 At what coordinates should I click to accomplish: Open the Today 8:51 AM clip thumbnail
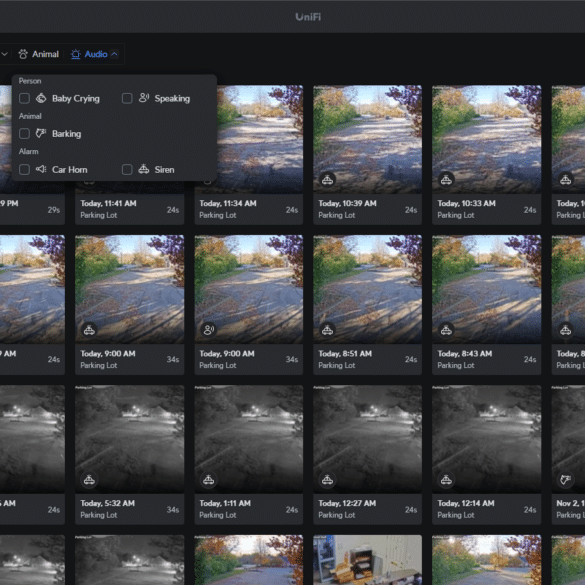(367, 289)
